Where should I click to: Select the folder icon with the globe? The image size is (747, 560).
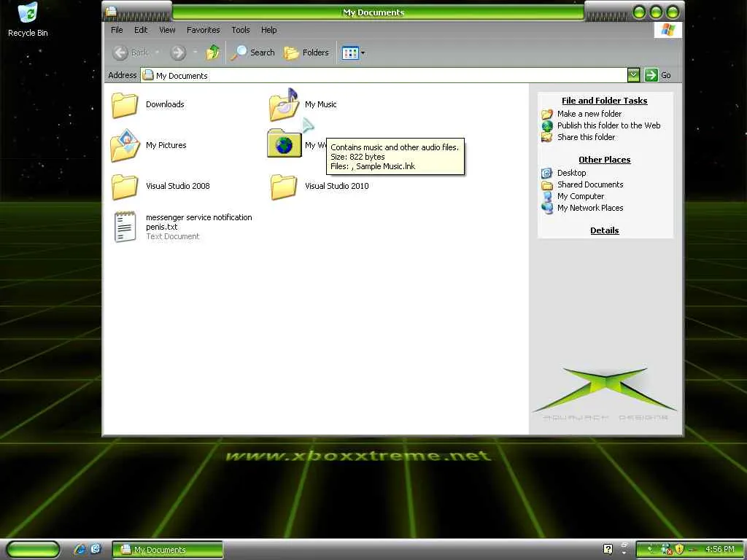284,144
